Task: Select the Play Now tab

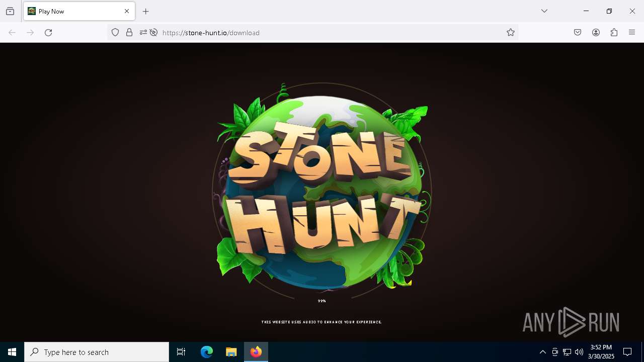Action: (x=79, y=11)
